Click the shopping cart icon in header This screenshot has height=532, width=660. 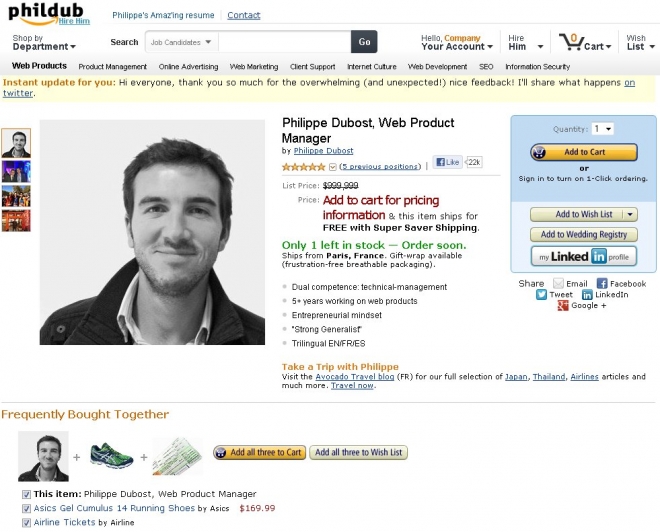tap(570, 42)
